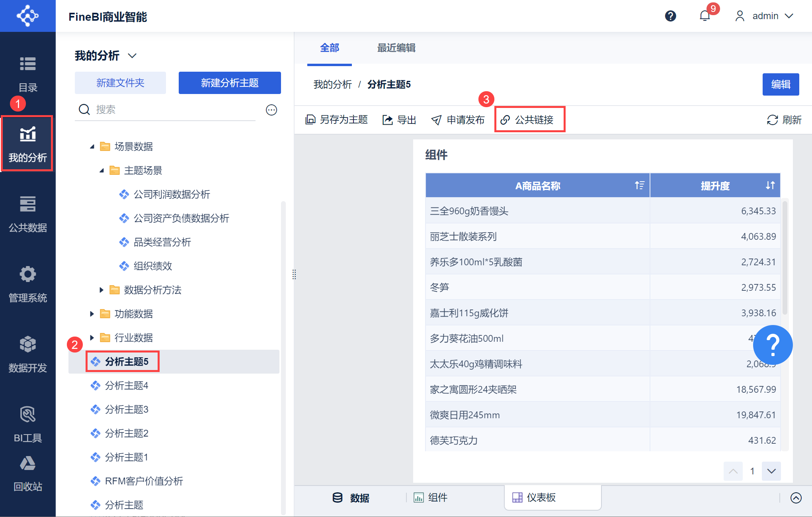Screen dimensions: 812x517
Task: Open the 管理系统 gear icon
Action: (27, 274)
